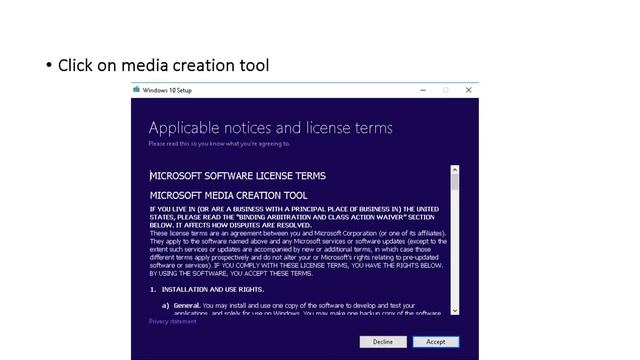Click the Accept button
640x360 pixels.
pyautogui.click(x=436, y=342)
